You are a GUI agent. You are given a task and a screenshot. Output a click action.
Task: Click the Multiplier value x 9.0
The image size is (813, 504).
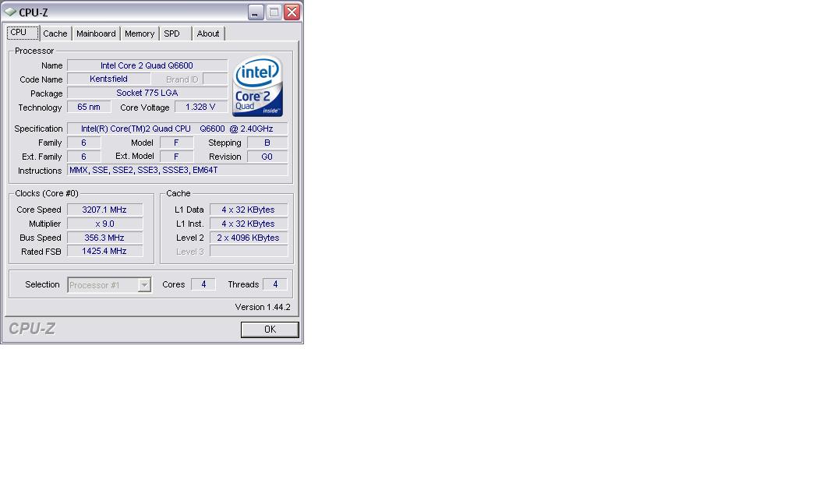click(104, 224)
